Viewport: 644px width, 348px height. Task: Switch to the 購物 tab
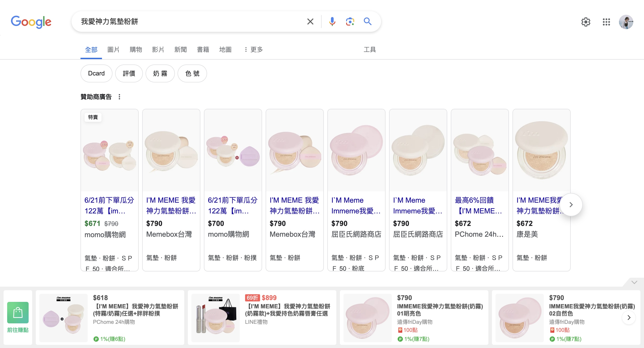[136, 49]
